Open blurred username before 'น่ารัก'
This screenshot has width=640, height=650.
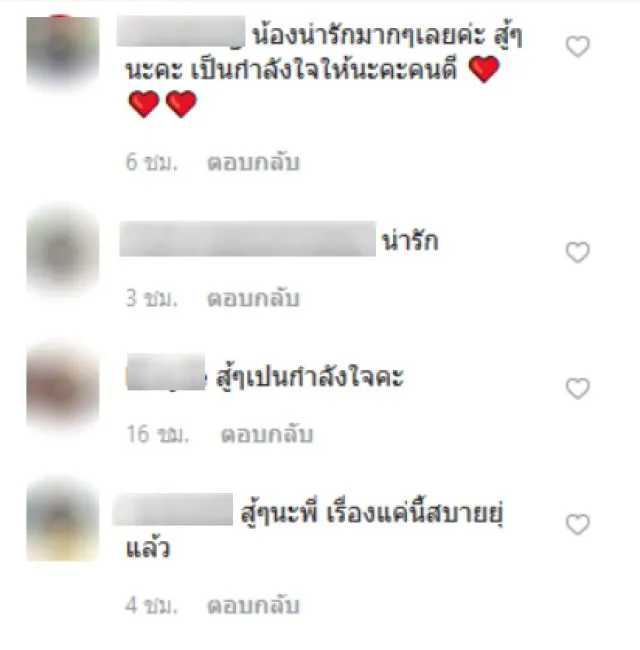pyautogui.click(x=247, y=239)
